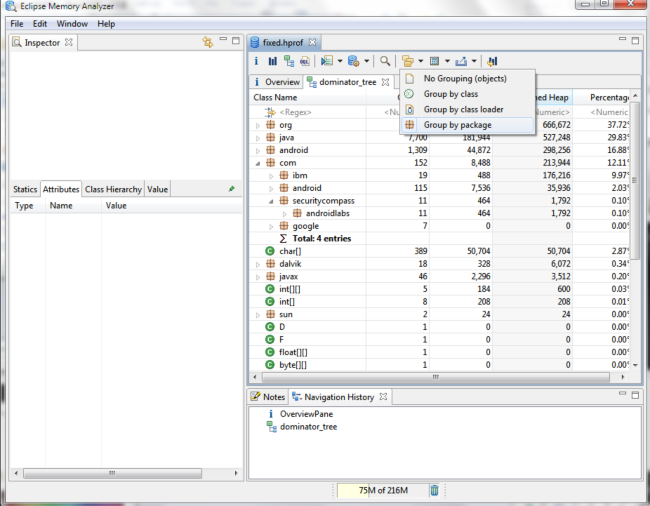Select dominator_tree in Navigation History
The image size is (650, 506).
tap(308, 426)
